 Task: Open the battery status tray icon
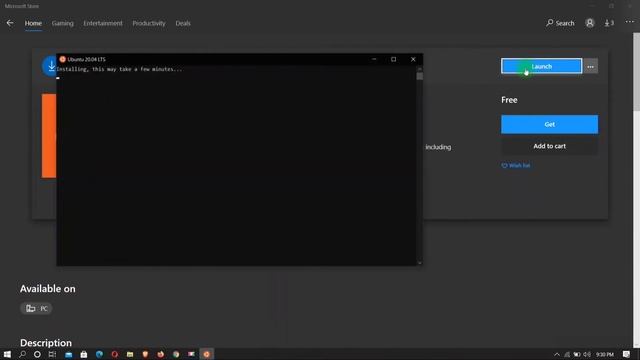click(577, 354)
